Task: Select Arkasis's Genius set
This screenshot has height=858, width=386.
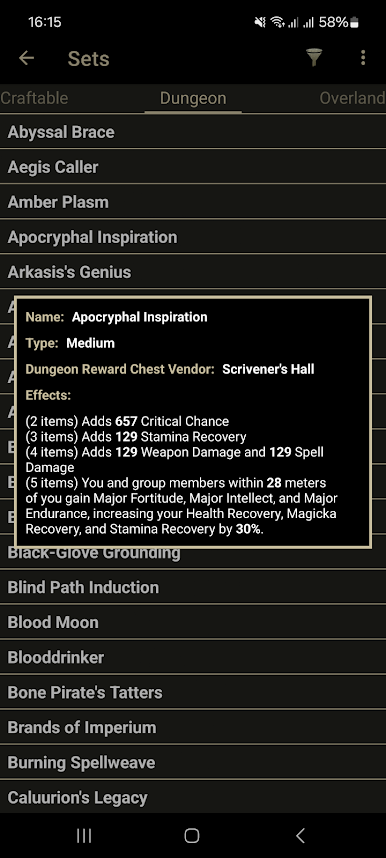Action: point(193,272)
